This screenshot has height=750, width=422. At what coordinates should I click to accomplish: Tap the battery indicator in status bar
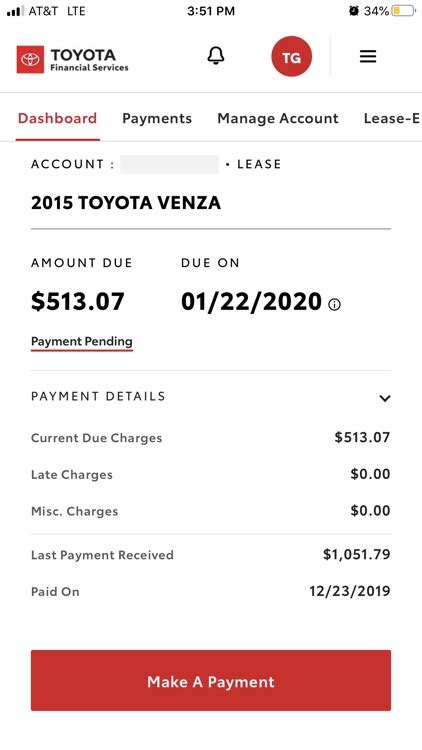(403, 11)
